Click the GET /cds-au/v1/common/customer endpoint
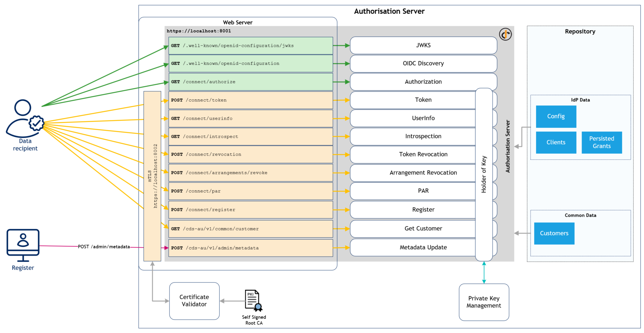This screenshot has width=644, height=333. click(250, 229)
